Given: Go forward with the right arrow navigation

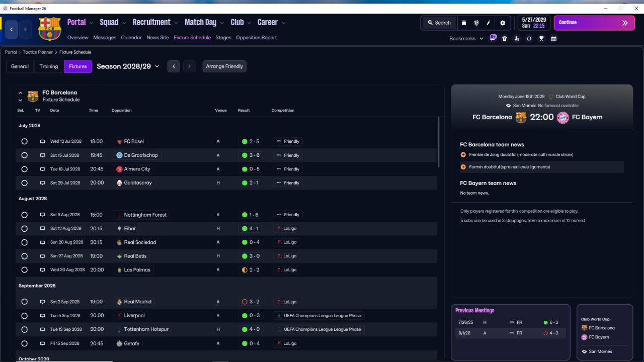Looking at the screenshot, I should 25,30.
